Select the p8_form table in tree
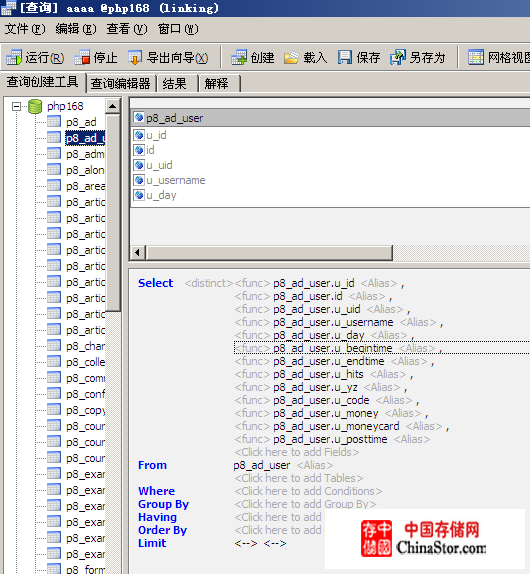 coord(86,569)
